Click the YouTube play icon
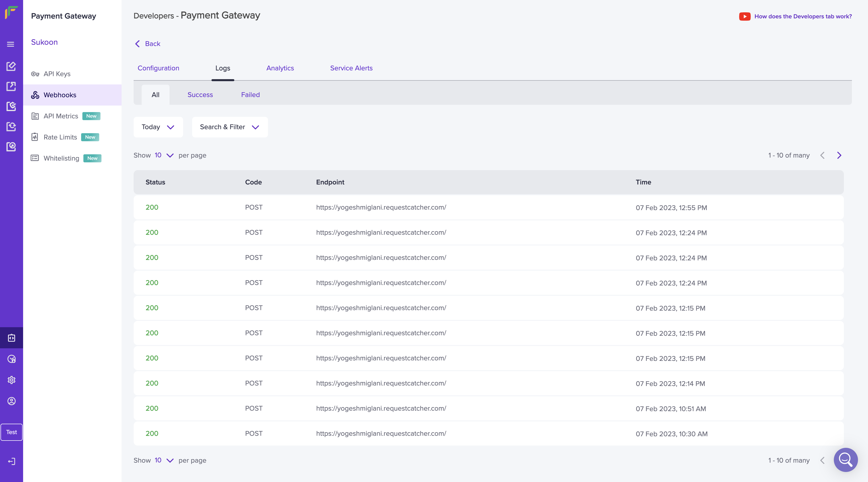 (744, 16)
